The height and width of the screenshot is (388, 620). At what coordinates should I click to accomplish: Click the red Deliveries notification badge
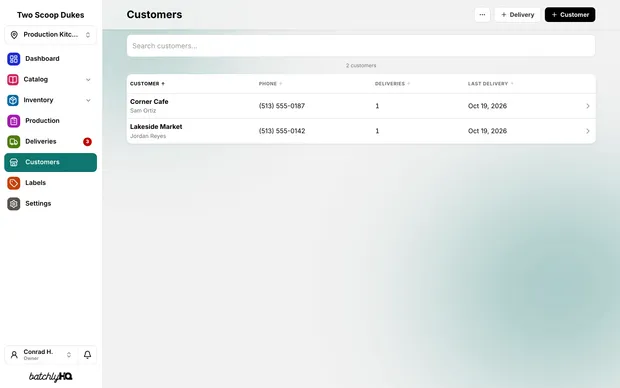click(x=87, y=142)
